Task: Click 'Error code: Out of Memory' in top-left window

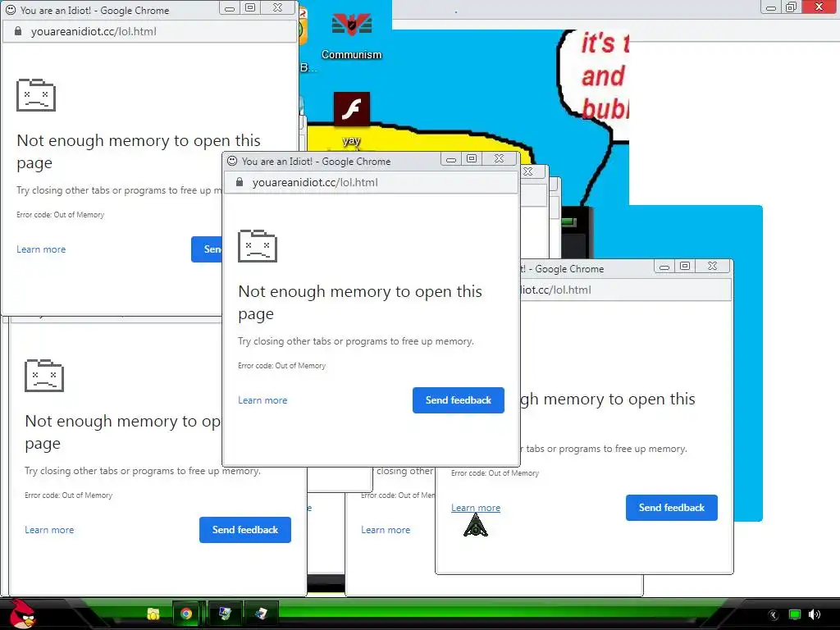Action: coord(60,215)
